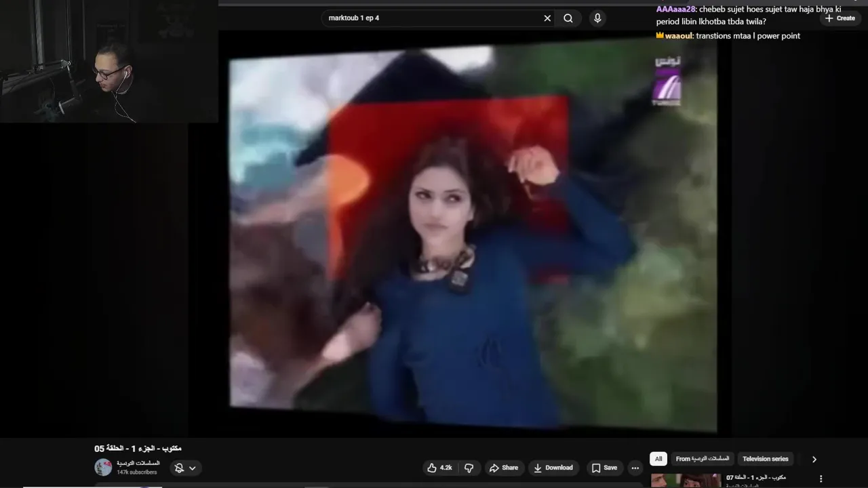Expand the notification bell dropdown
This screenshot has height=488, width=868.
pos(185,468)
